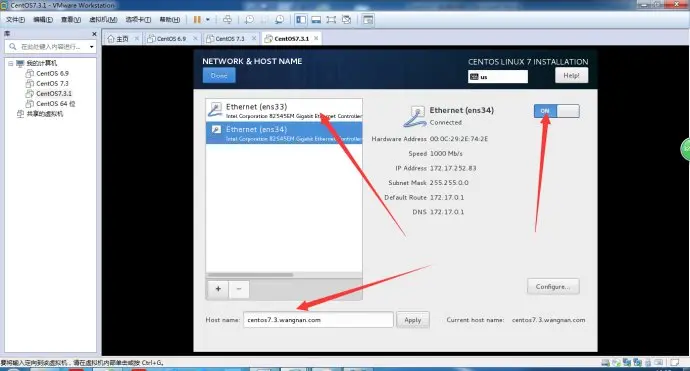Pause the virtual machine with the pause icon
The width and height of the screenshot is (690, 371).
pos(197,19)
